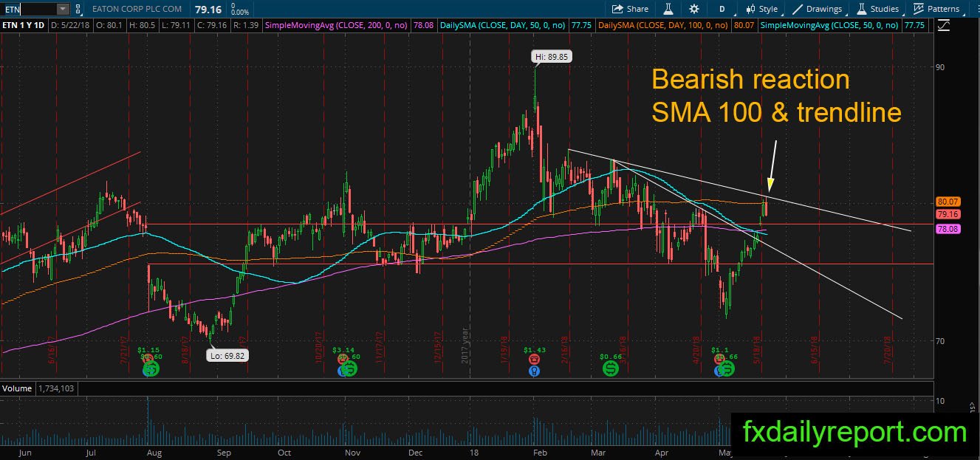Open the flask icon in the toolbar
This screenshot has width=980, height=460.
[668, 9]
